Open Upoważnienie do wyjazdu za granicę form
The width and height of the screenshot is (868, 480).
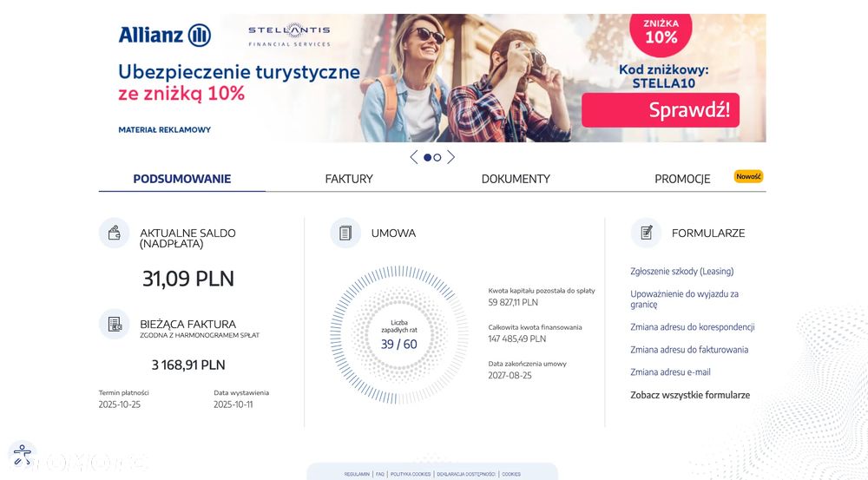tap(684, 299)
